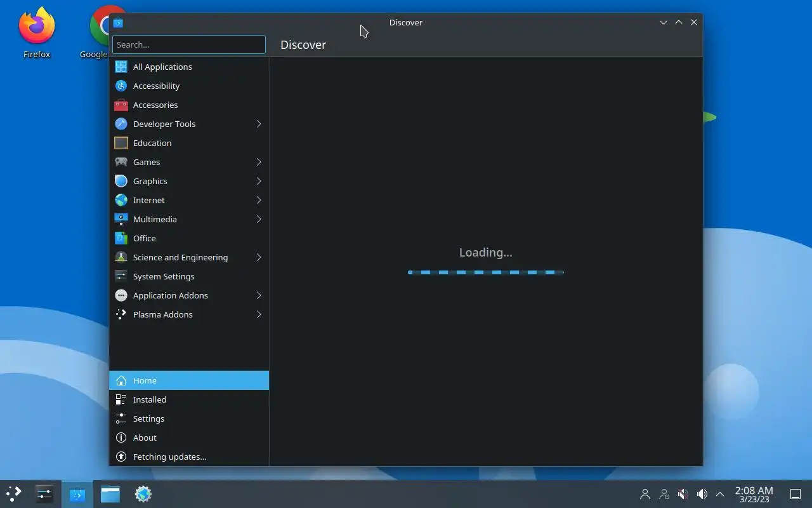This screenshot has width=812, height=508.
Task: Click the Office category icon
Action: [x=121, y=238]
